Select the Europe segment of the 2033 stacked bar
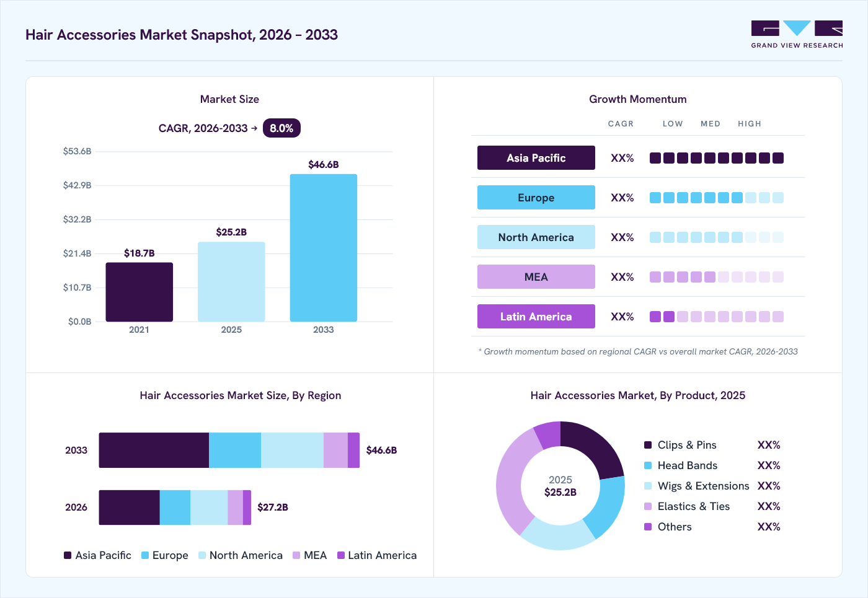The height and width of the screenshot is (598, 868). pos(235,451)
